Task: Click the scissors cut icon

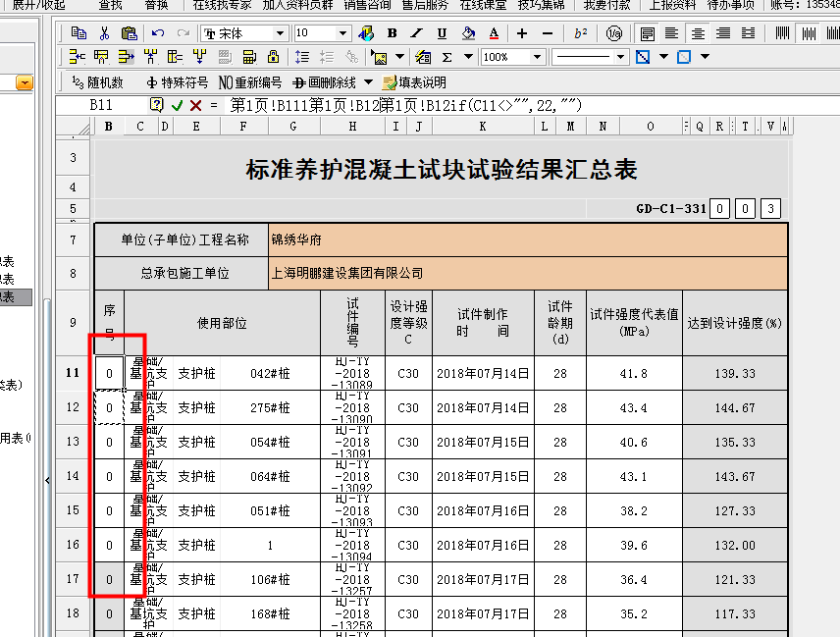Action: pos(104,33)
